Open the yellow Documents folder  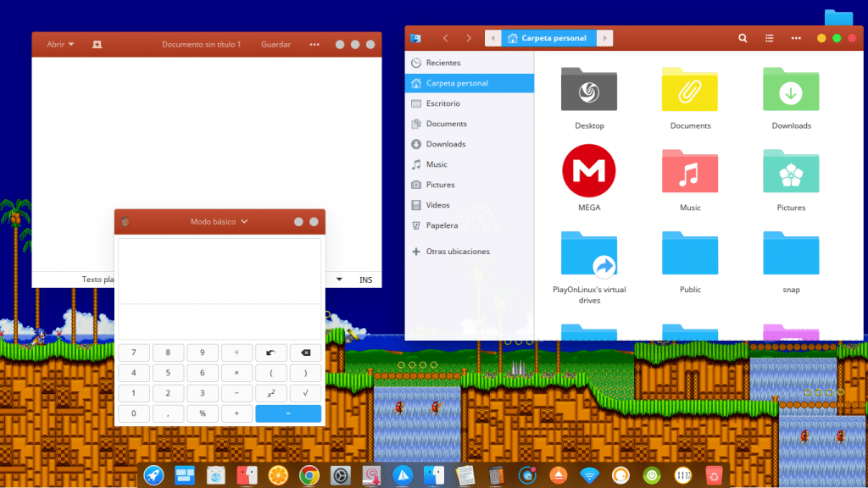(690, 90)
